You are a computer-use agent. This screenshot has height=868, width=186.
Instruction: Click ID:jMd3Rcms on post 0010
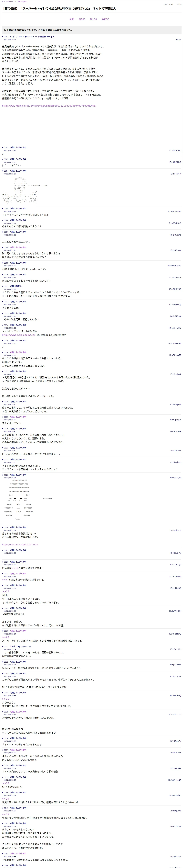175,277
